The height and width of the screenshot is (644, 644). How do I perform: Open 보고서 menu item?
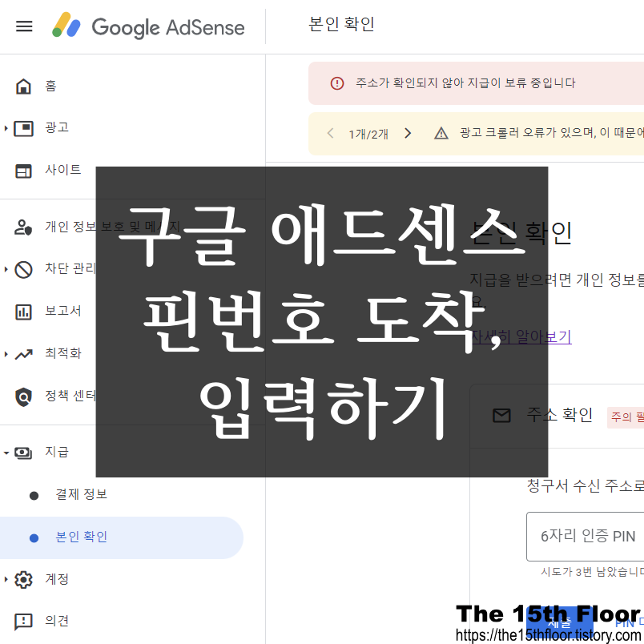click(x=62, y=311)
